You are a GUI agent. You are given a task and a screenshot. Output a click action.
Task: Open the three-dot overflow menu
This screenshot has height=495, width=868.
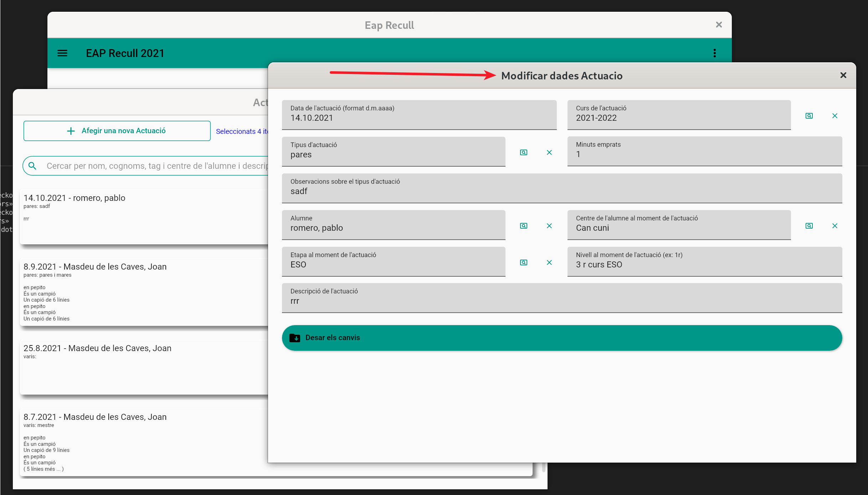pyautogui.click(x=714, y=53)
